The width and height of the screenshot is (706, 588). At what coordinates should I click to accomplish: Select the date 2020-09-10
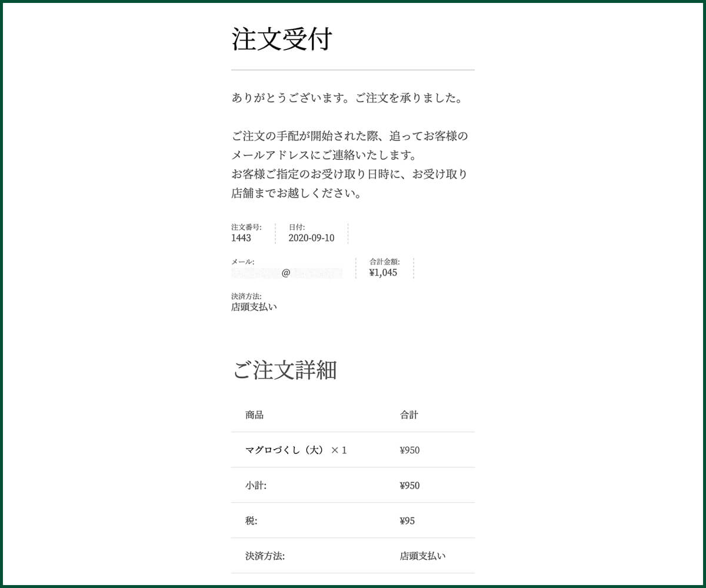pyautogui.click(x=311, y=238)
